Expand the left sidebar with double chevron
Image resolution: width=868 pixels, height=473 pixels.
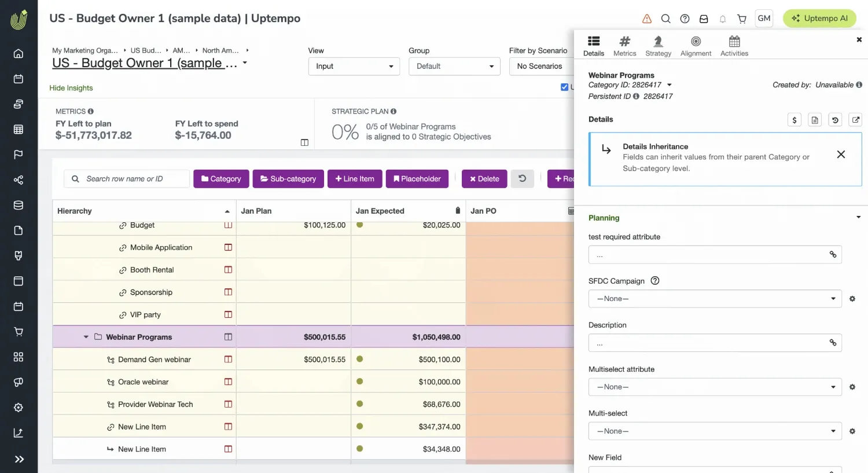[x=19, y=459]
